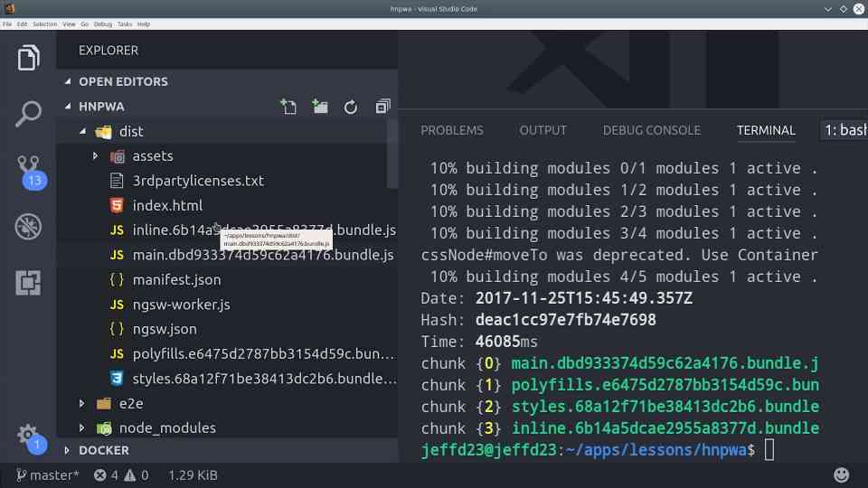The width and height of the screenshot is (868, 488).
Task: Create a new file in HNPWA
Action: [x=288, y=107]
